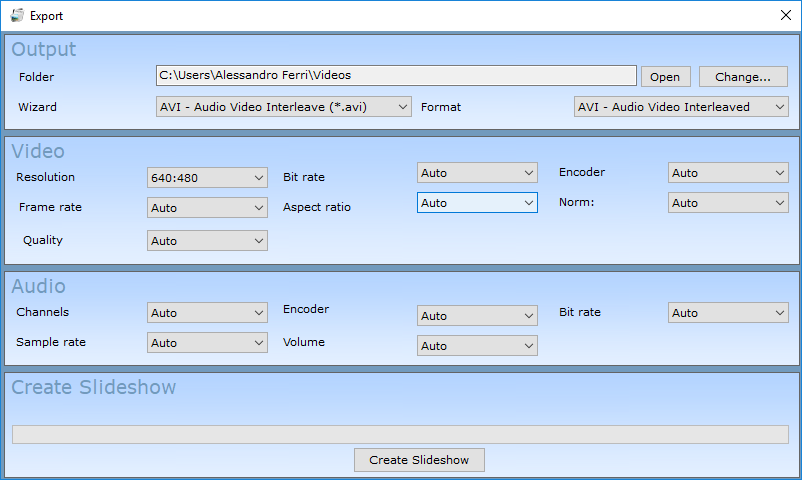This screenshot has height=480, width=802.
Task: Click the Export window app icon
Action: (17, 15)
